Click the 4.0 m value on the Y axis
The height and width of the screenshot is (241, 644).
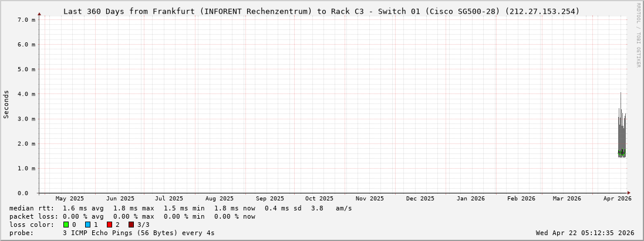tap(26, 94)
